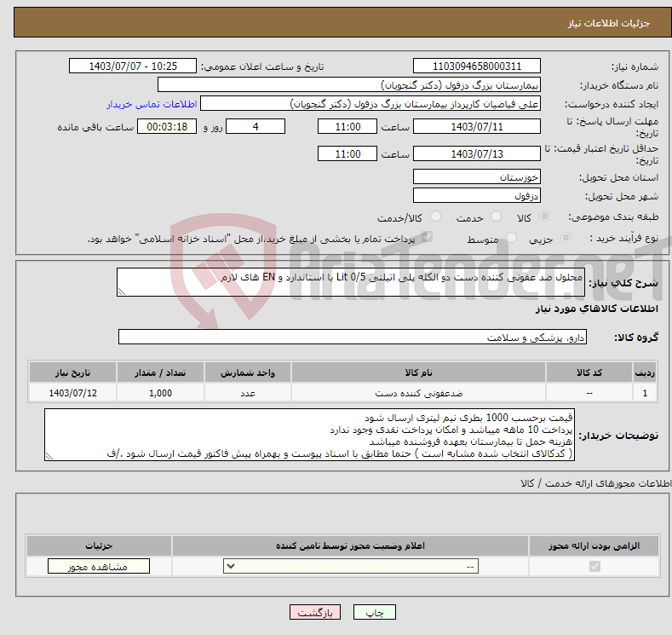This screenshot has height=635, width=672.
Task: Click the ضدعفونی کننده دست item cell
Action: [419, 393]
